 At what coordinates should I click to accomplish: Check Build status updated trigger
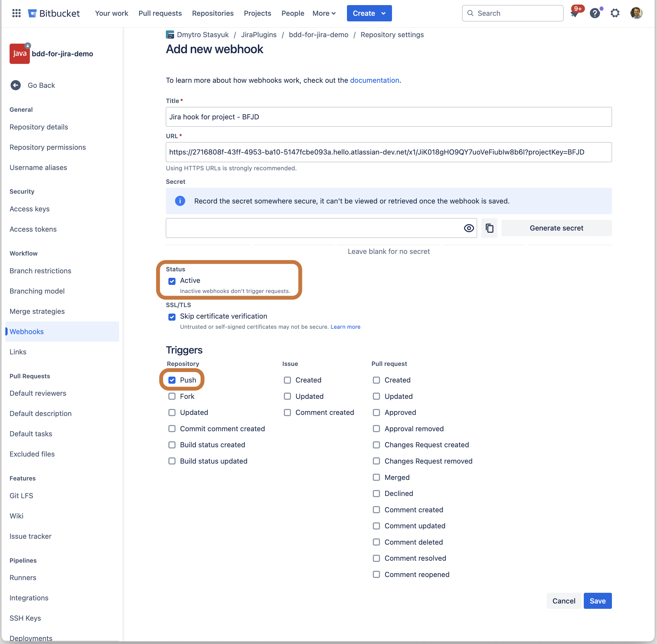[172, 461]
